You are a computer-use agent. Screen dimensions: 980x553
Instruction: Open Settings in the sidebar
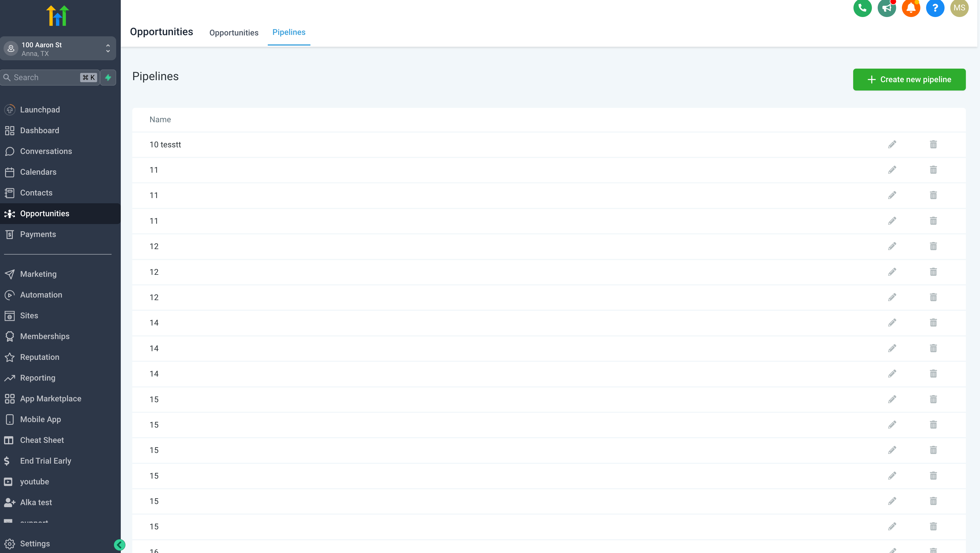point(35,543)
